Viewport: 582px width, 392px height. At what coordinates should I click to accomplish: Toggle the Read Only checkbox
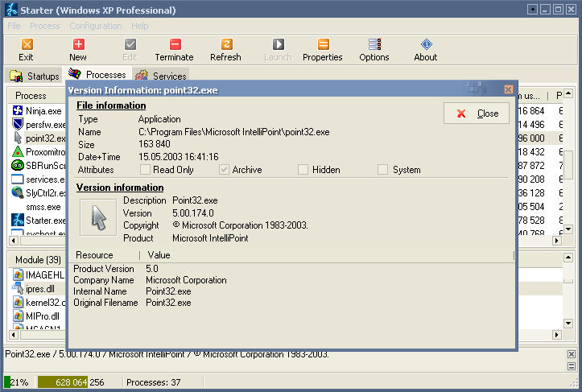click(145, 170)
